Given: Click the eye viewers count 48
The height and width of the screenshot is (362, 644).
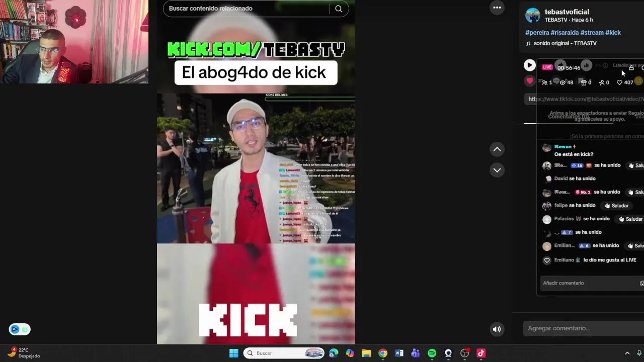Looking at the screenshot, I should [567, 82].
